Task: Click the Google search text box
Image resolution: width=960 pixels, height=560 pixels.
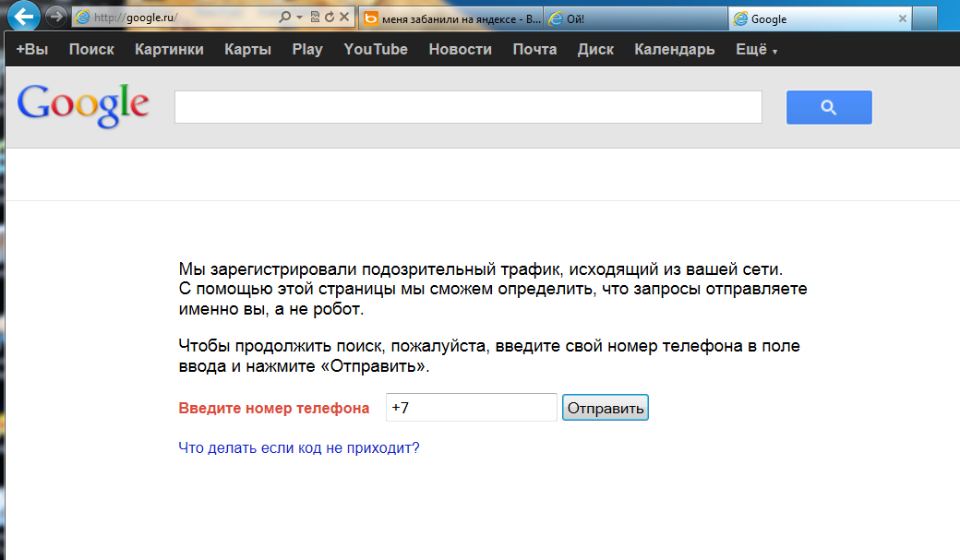Action: [x=468, y=107]
